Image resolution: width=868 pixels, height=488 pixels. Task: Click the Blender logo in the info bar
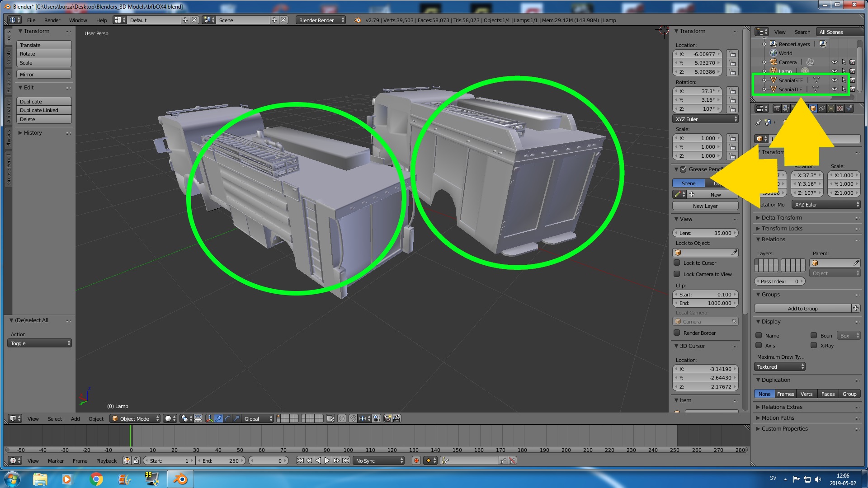(358, 20)
